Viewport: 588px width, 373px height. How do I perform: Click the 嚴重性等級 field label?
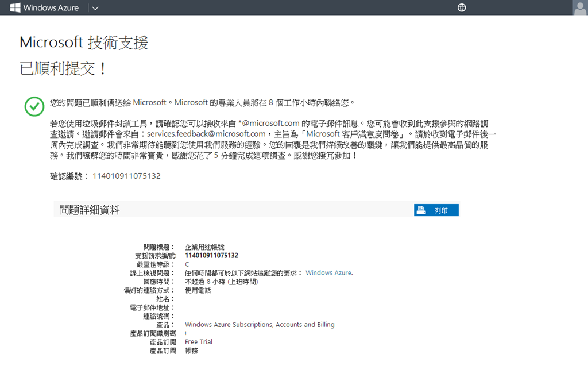[156, 264]
